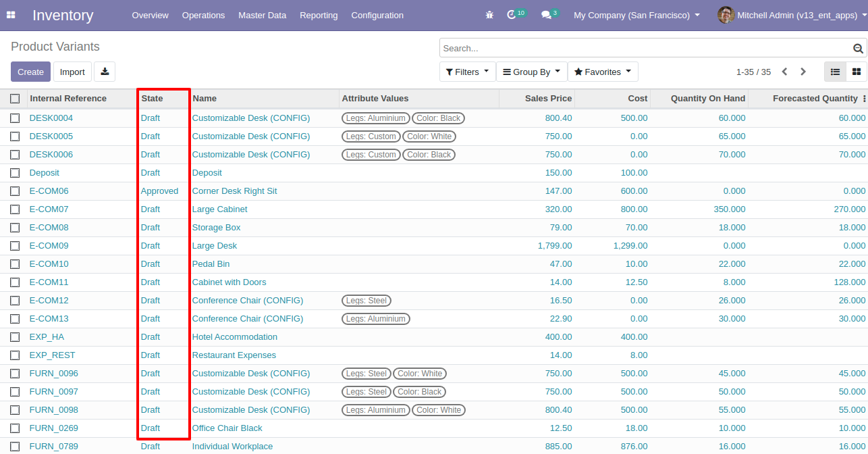
Task: Open the apps grid menu icon
Action: [11, 15]
